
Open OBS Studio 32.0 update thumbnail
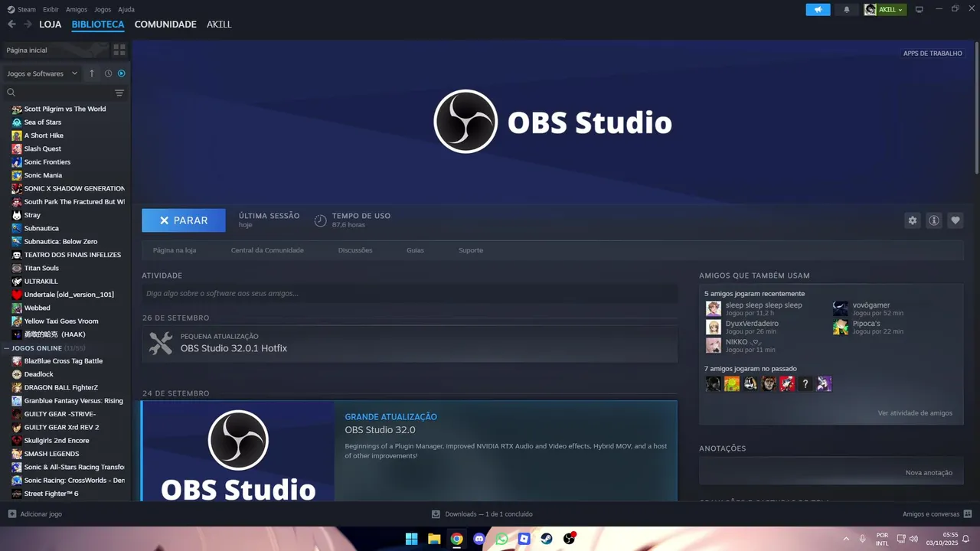pyautogui.click(x=238, y=452)
